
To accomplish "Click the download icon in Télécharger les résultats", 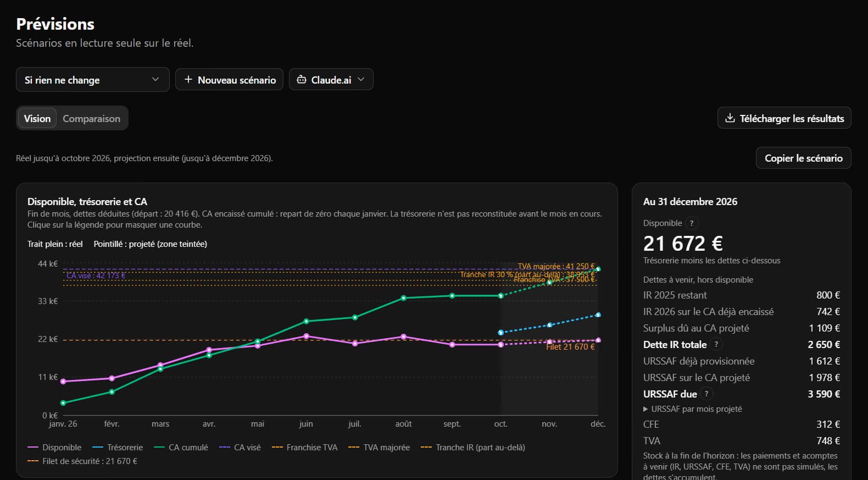I will tap(730, 118).
